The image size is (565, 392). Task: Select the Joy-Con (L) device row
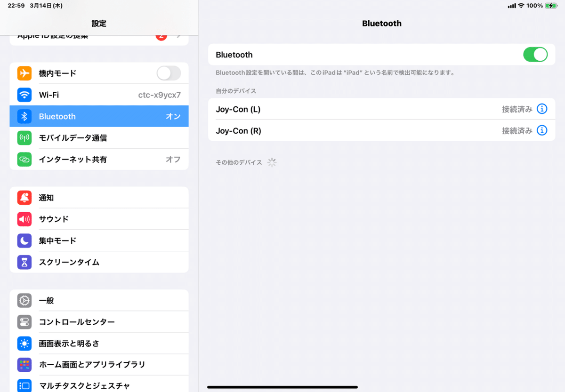(381, 109)
